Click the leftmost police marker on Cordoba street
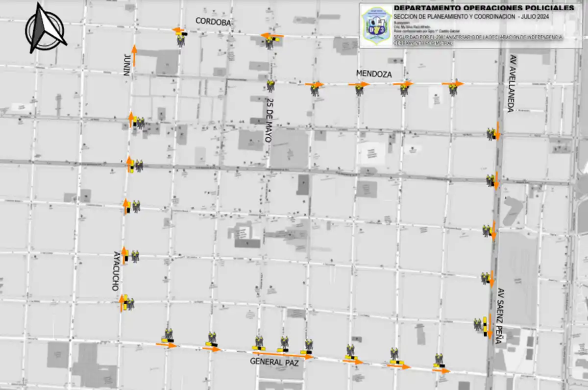Viewport: 588px width, 390px height. pos(181,40)
